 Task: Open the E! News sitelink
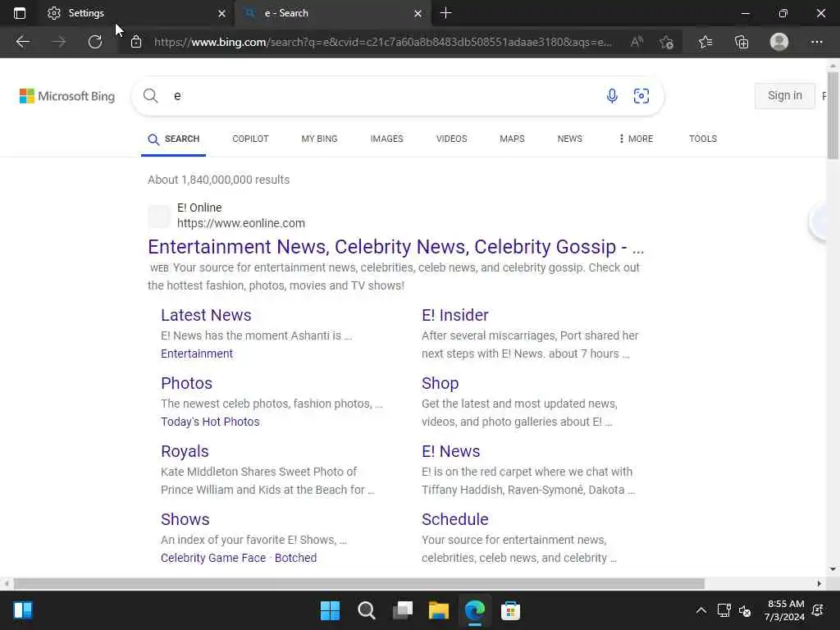[x=450, y=451]
